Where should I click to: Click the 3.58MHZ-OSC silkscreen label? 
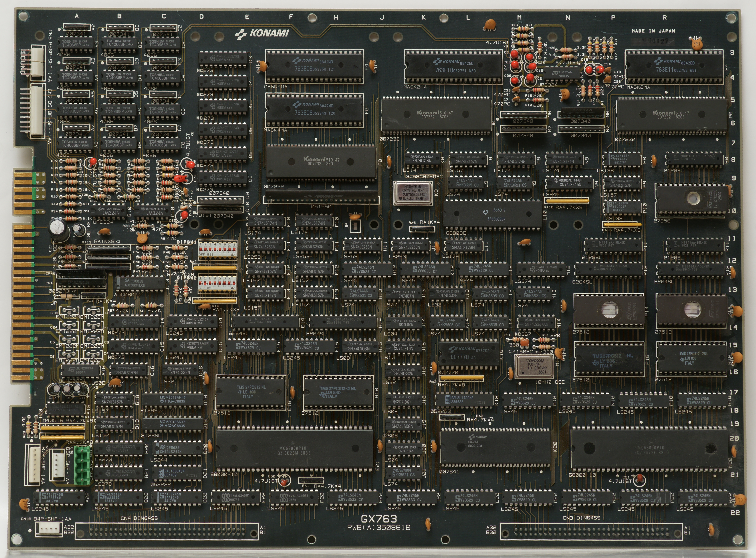pyautogui.click(x=424, y=177)
